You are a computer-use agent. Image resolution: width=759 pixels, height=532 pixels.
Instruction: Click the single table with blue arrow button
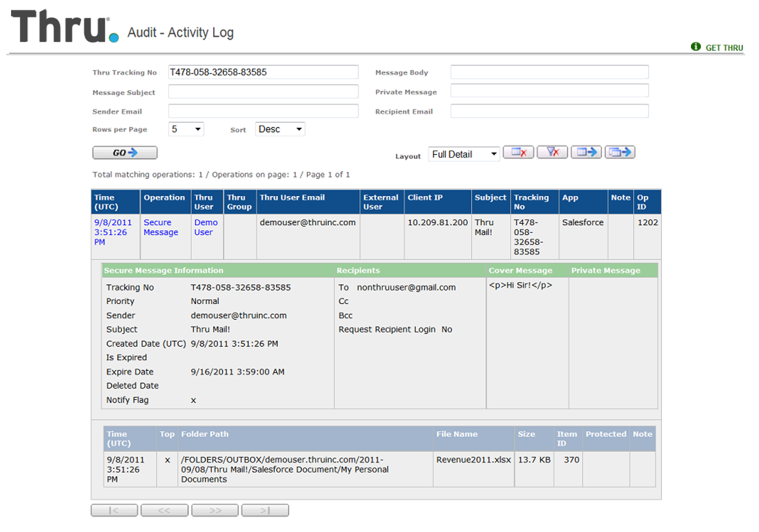[586, 153]
